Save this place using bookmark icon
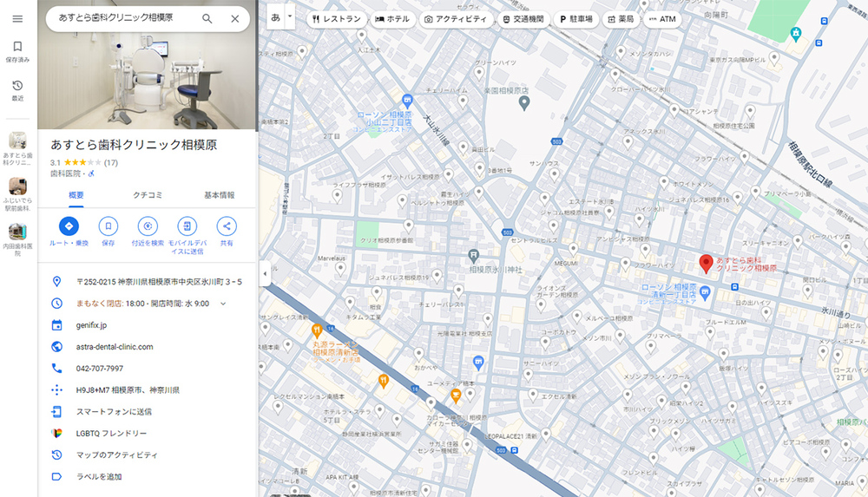The width and height of the screenshot is (868, 497). 108,226
